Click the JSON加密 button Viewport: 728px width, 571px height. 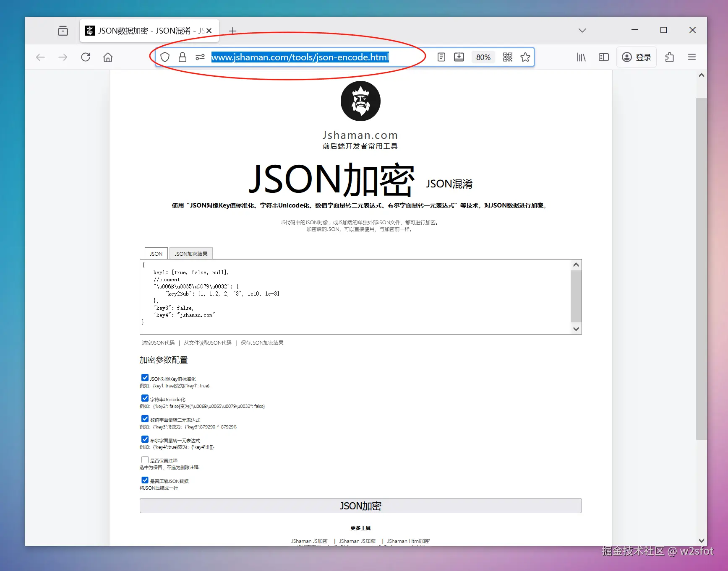point(360,506)
